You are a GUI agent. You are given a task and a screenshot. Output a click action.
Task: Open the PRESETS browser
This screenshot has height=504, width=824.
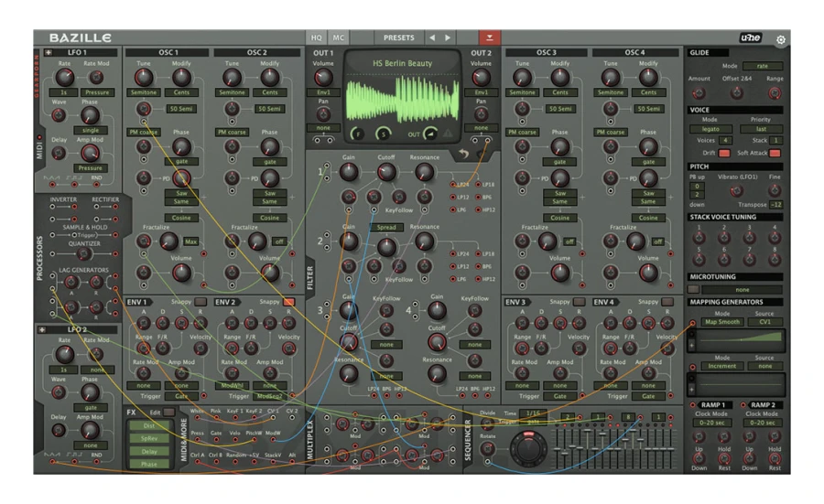pyautogui.click(x=399, y=38)
